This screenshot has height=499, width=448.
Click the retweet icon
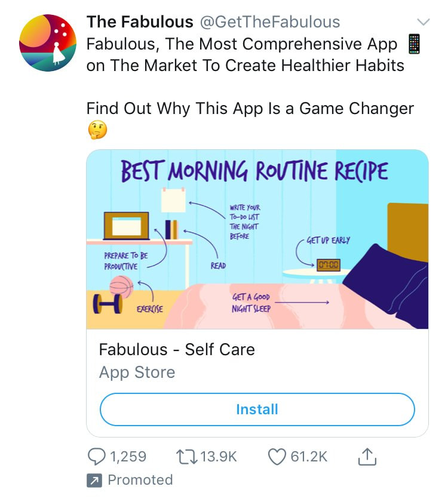[x=187, y=457]
